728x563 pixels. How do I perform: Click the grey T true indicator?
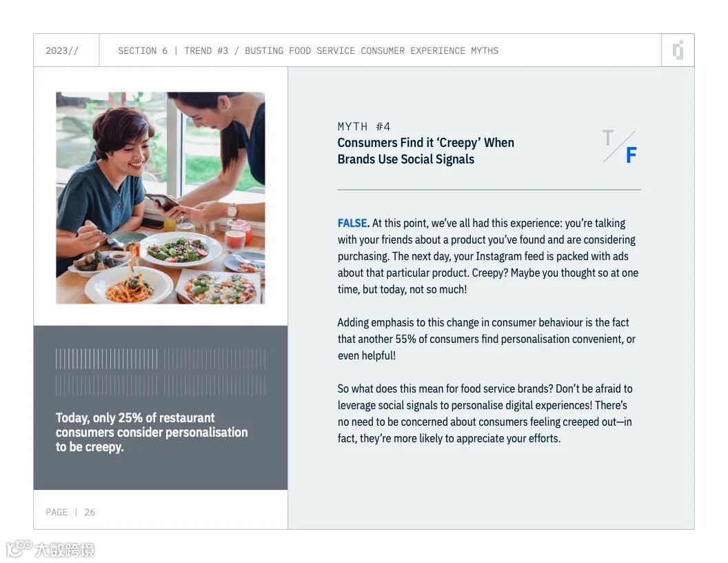pos(608,138)
